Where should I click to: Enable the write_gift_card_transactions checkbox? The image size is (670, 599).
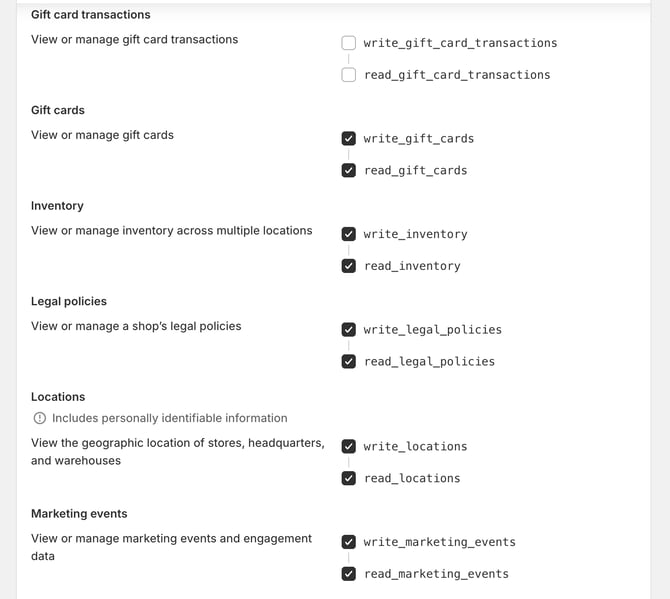[x=348, y=43]
